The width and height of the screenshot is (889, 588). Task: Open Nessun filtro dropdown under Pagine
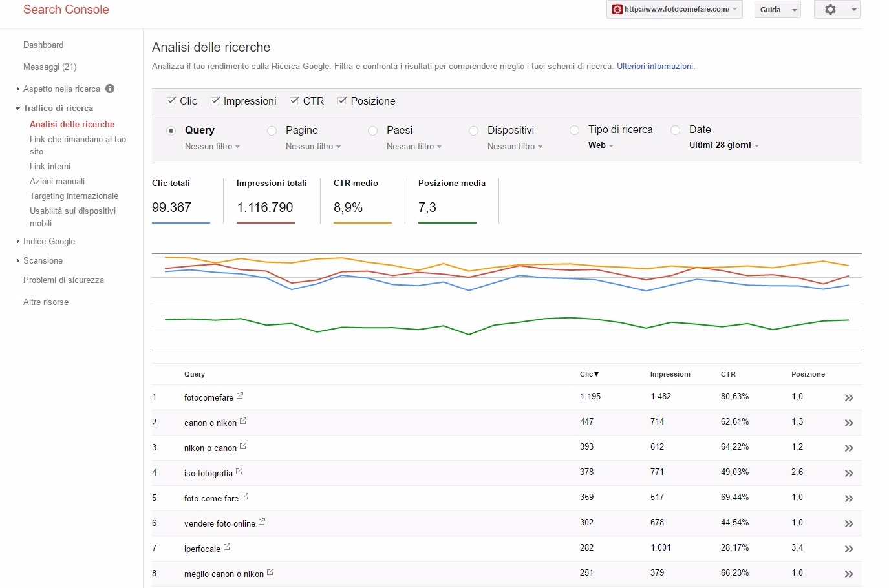pos(313,147)
